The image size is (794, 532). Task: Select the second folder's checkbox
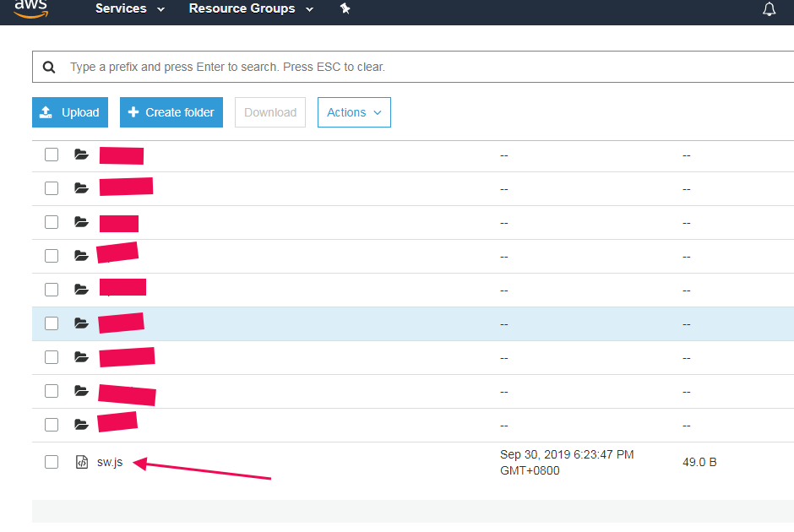click(52, 188)
